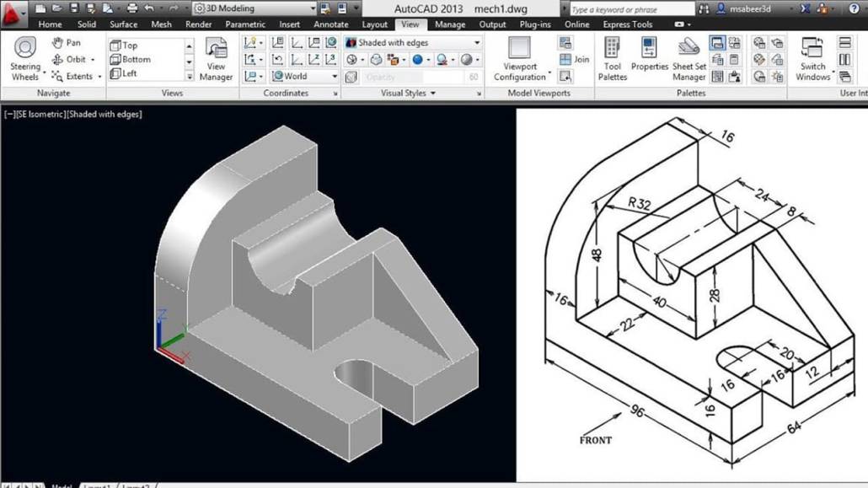Open the Steering Wheels navigation icon
868x488 pixels.
click(24, 56)
